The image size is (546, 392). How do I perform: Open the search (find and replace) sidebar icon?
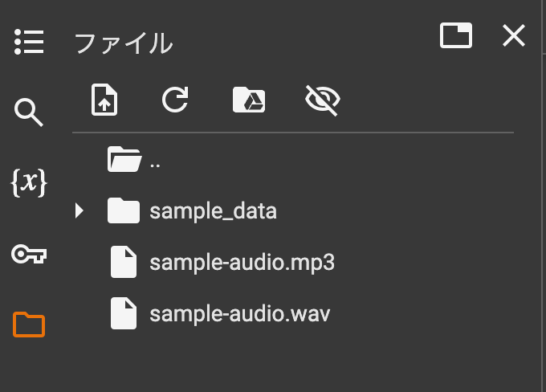coord(29,112)
